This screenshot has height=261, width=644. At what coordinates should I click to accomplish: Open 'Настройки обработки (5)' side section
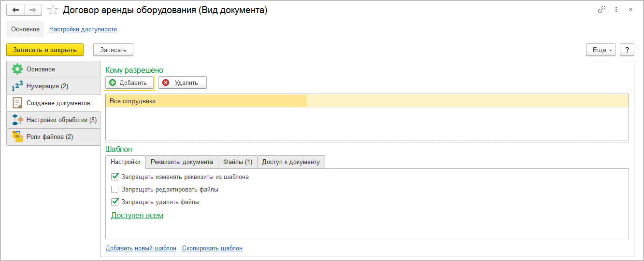click(x=53, y=120)
